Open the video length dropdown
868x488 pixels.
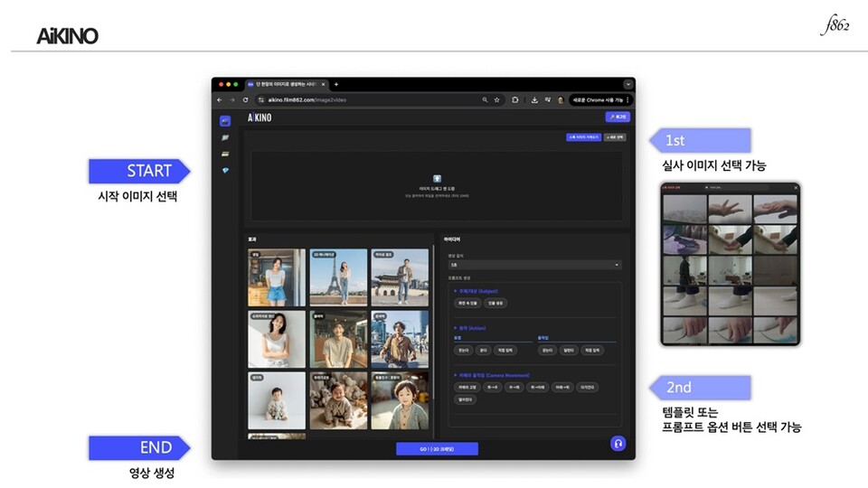point(534,265)
